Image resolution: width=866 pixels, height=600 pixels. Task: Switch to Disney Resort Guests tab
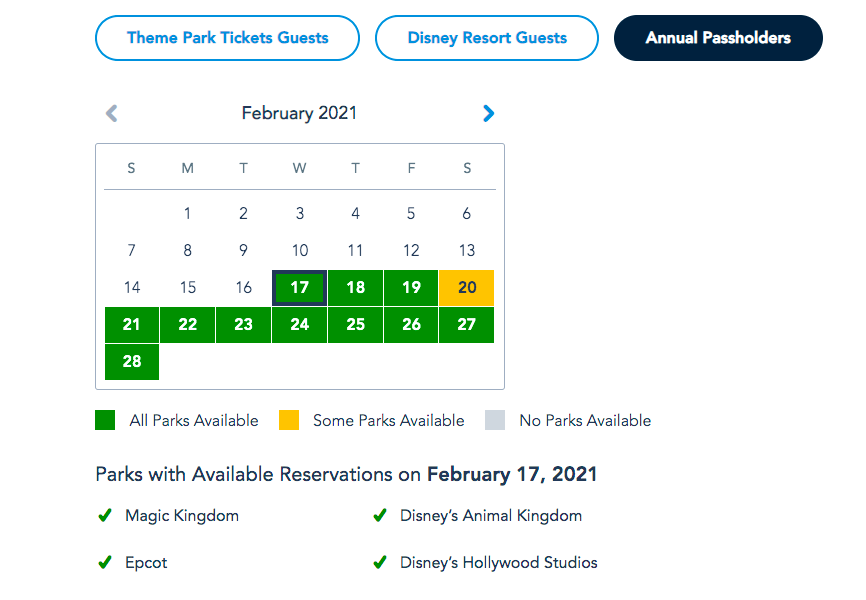click(x=487, y=39)
